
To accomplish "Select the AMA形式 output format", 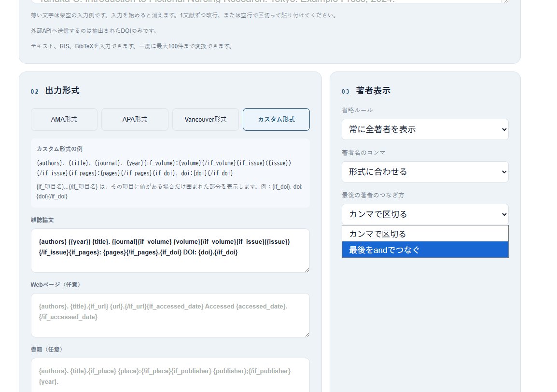I will tap(64, 119).
